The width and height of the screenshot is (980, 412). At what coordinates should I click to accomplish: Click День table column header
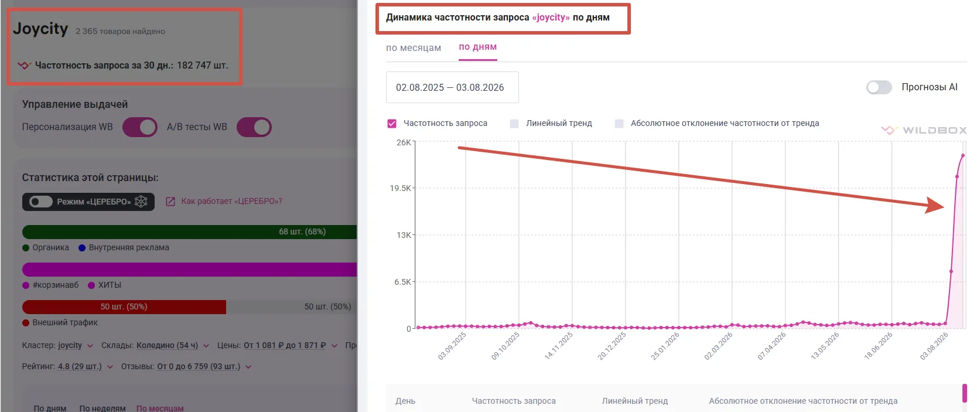coord(405,401)
